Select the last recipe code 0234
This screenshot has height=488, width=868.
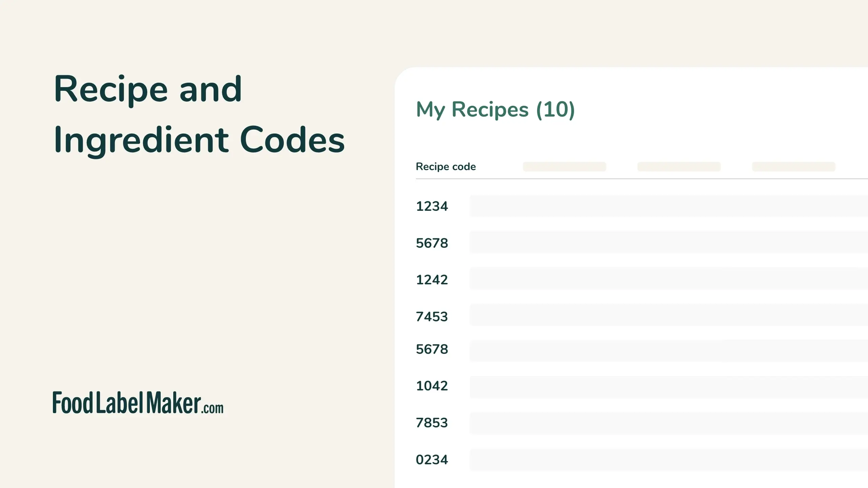[432, 459]
